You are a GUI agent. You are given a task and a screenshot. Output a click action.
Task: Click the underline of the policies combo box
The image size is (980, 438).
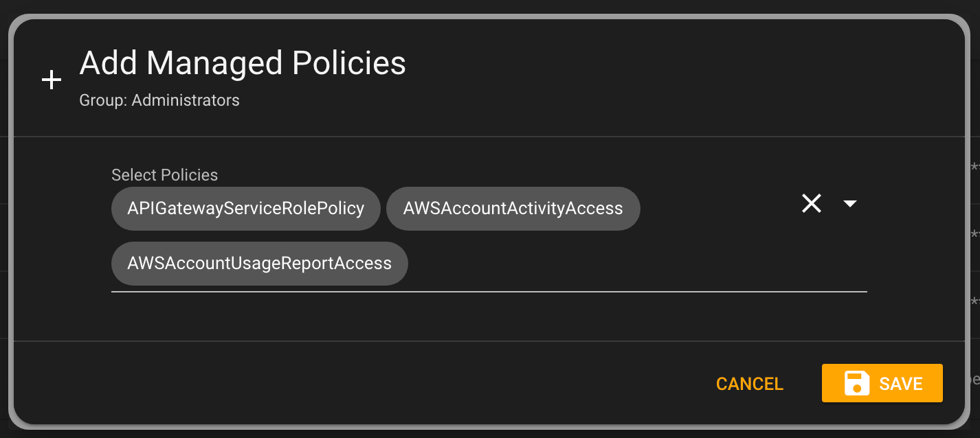pyautogui.click(x=489, y=291)
